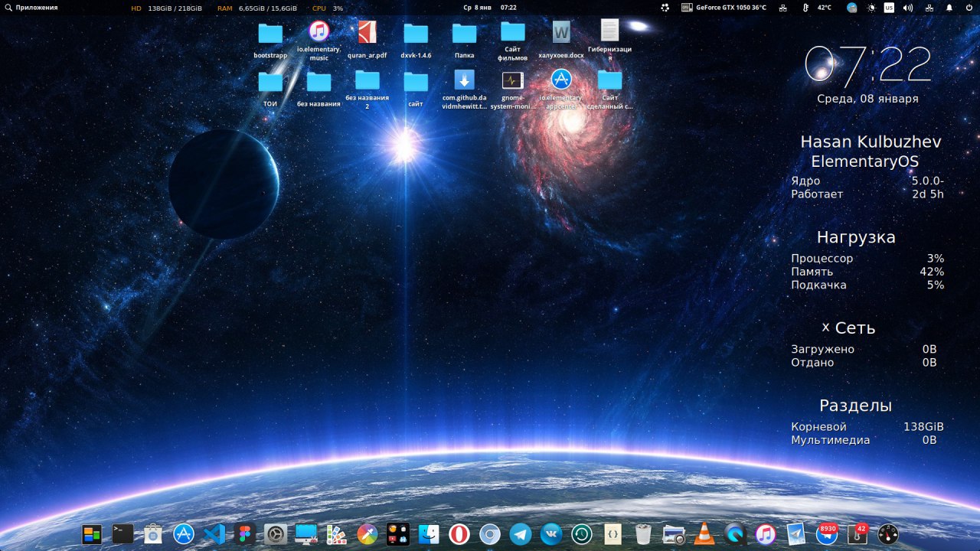Select the bootstrapp folder on desktop
Image resolution: width=980 pixels, height=551 pixels.
coord(270,41)
